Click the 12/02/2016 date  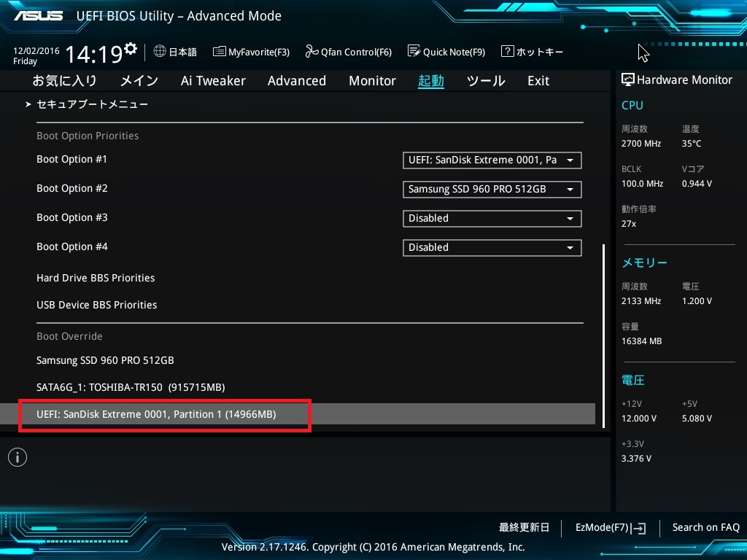point(36,50)
